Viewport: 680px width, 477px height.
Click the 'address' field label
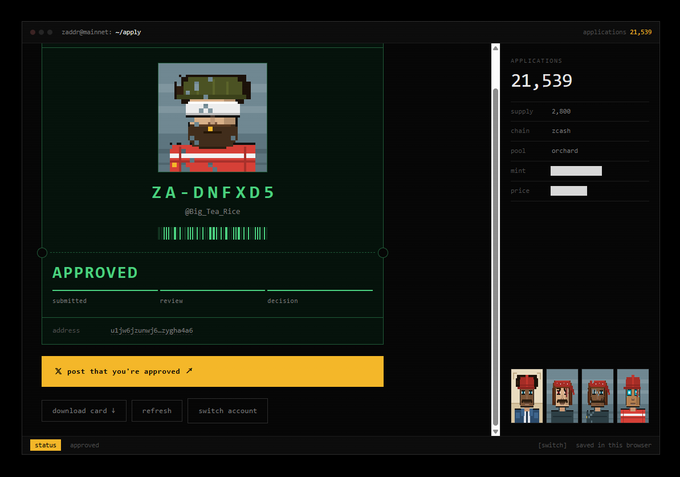coord(66,330)
